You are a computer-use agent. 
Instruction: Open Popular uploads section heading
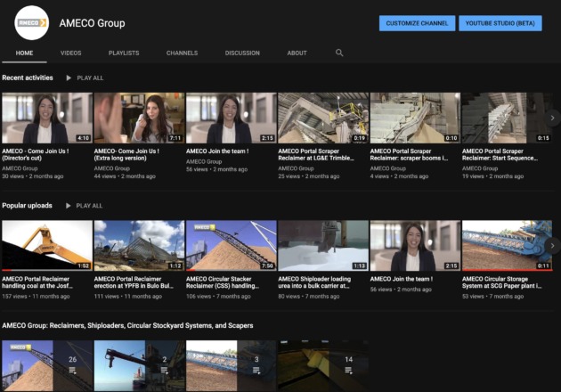point(28,206)
